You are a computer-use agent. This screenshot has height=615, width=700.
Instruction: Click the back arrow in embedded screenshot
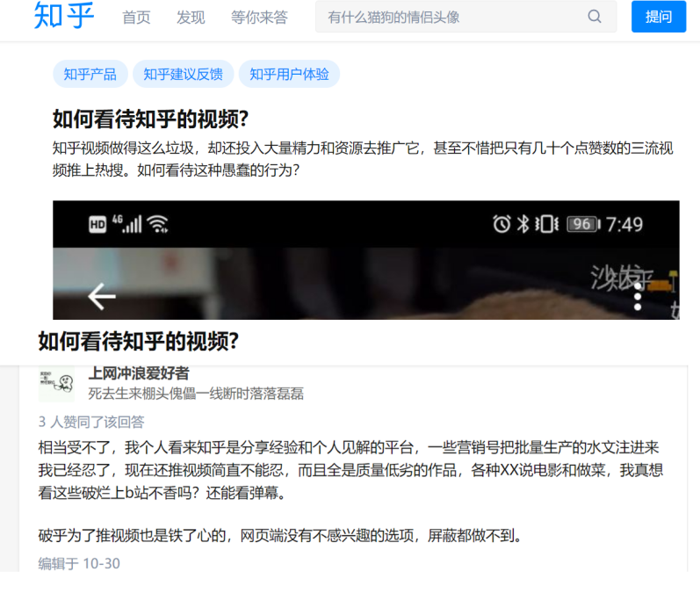click(x=102, y=296)
